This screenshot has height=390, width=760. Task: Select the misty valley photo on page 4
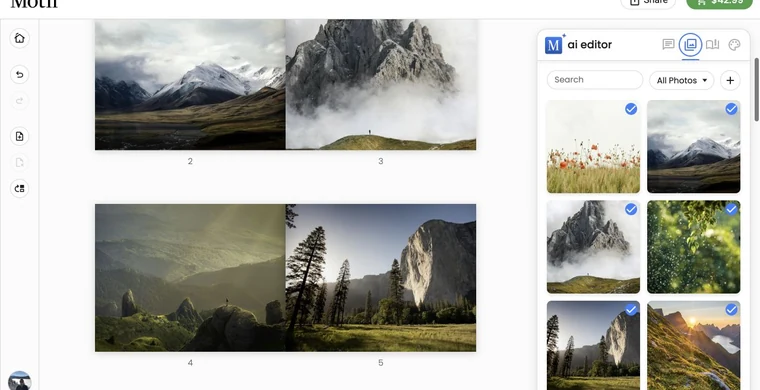click(190, 278)
